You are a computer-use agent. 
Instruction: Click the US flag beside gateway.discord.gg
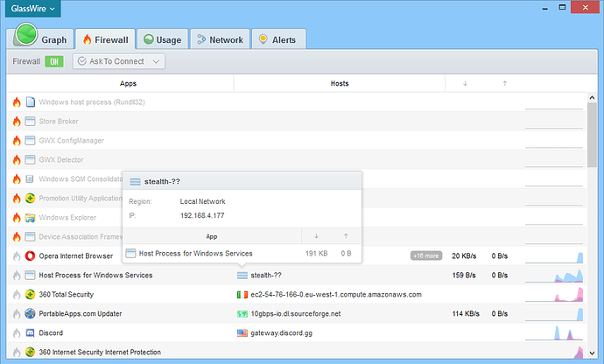pyautogui.click(x=242, y=333)
